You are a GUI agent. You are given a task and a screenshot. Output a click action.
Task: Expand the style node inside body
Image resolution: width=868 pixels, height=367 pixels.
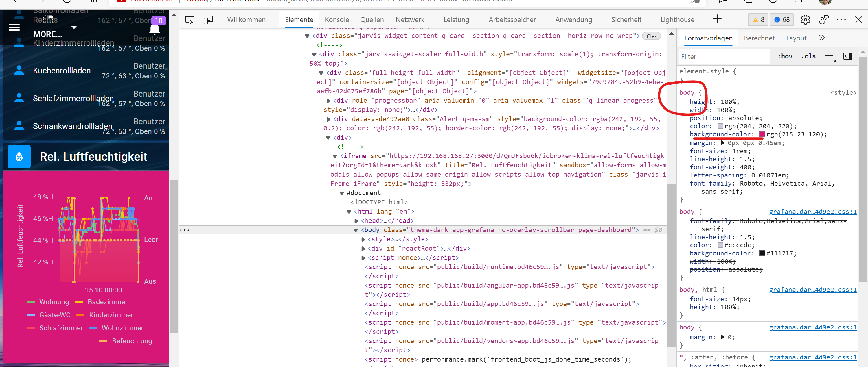363,239
